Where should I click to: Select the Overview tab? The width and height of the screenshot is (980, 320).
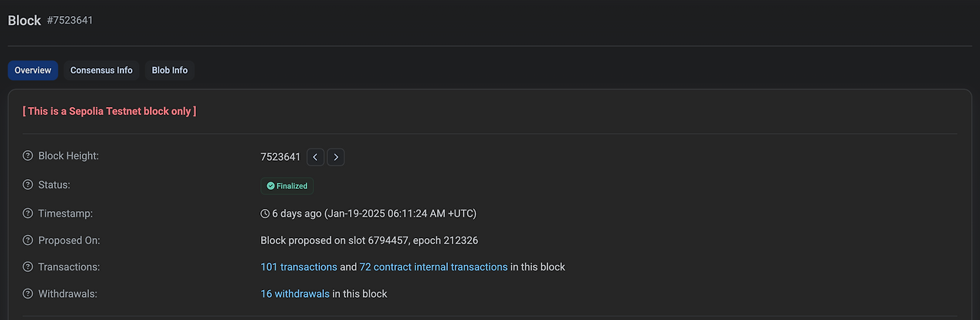33,70
